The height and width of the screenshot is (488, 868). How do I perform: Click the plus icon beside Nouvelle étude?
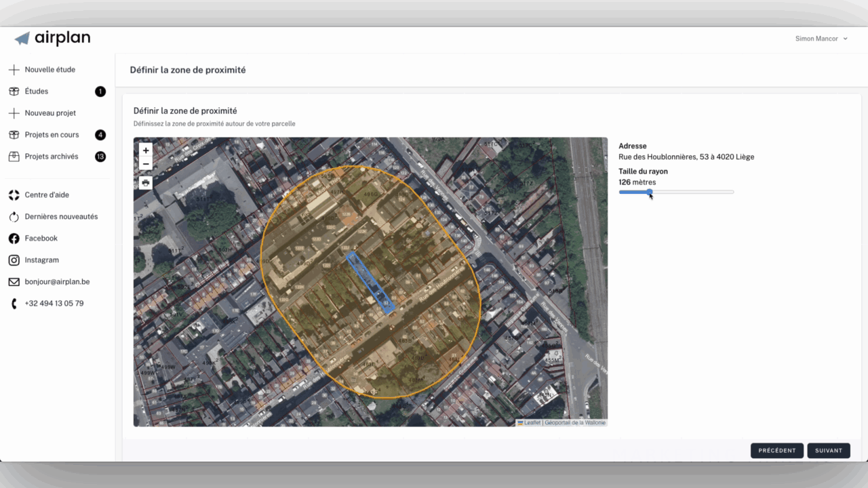(14, 70)
